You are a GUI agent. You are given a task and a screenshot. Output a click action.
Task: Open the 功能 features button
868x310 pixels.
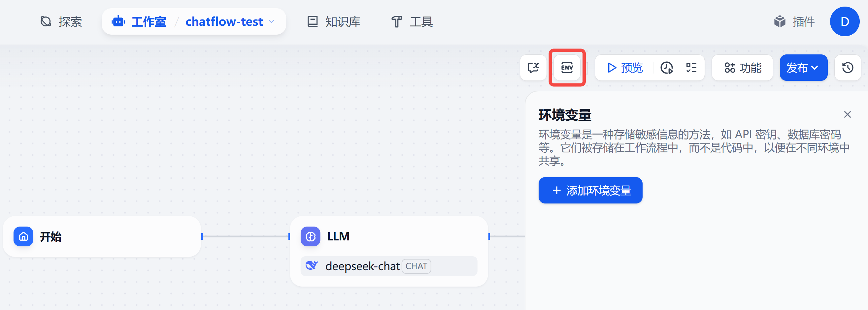point(742,68)
